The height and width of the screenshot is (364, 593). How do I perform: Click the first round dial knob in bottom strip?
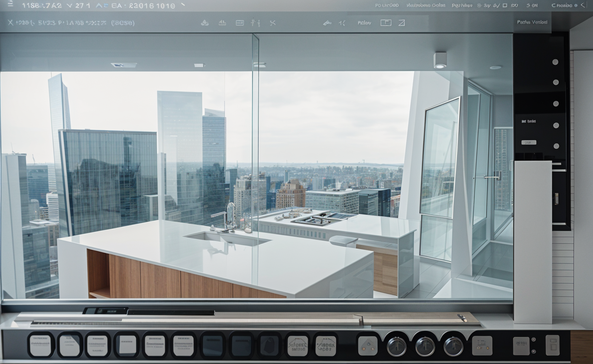coord(396,346)
